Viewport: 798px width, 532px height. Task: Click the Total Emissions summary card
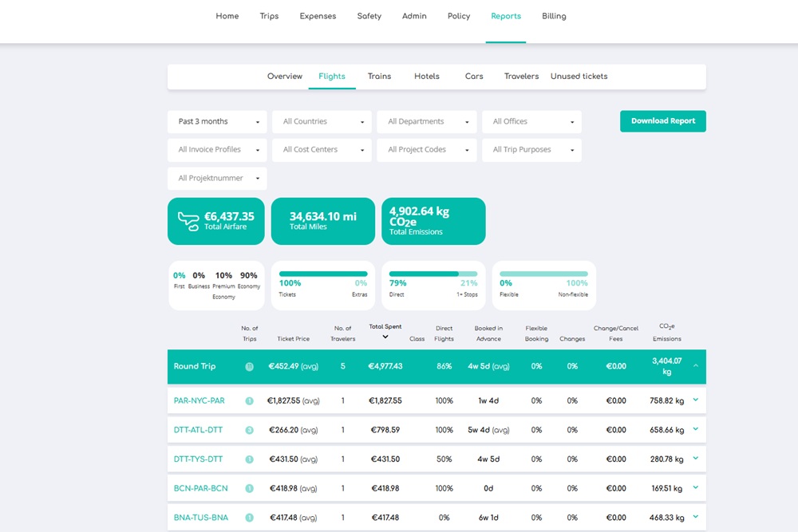(x=433, y=221)
